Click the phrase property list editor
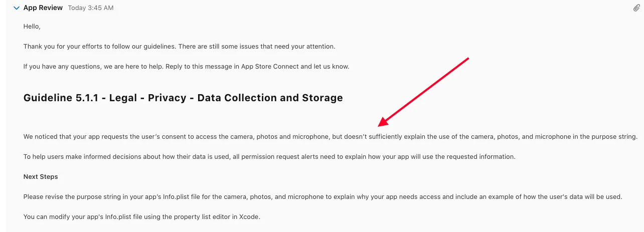Viewport: 644px width, 232px height. [200, 216]
